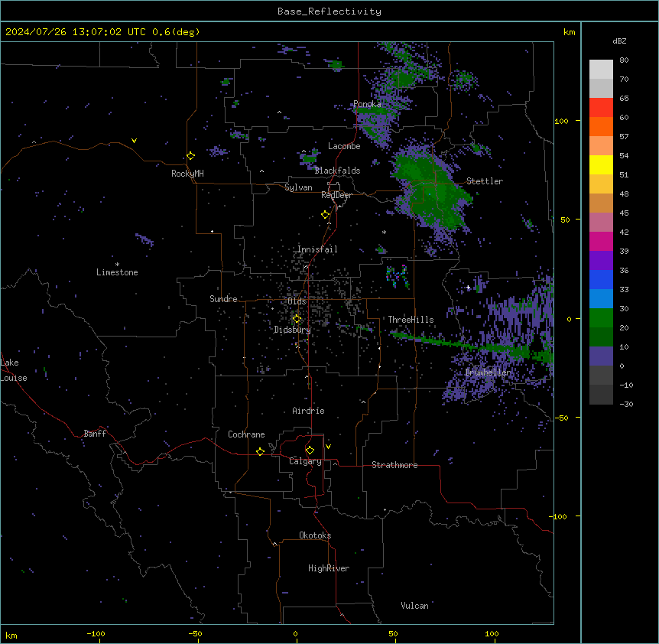Image resolution: width=659 pixels, height=644 pixels.
Task: Select the Lacombe label
Action: pos(344,146)
